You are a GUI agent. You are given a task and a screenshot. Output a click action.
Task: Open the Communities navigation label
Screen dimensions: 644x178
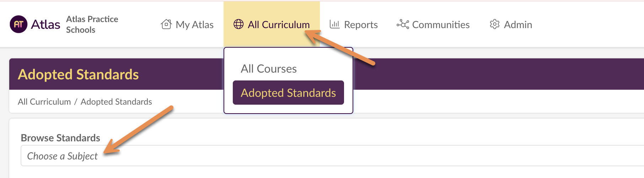click(x=441, y=25)
